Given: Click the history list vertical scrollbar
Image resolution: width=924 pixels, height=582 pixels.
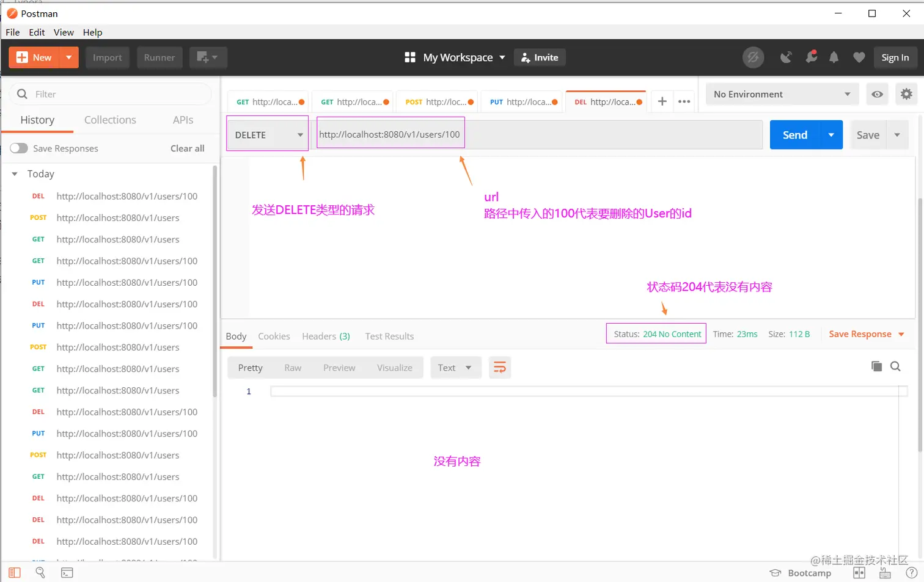Looking at the screenshot, I should [215, 281].
